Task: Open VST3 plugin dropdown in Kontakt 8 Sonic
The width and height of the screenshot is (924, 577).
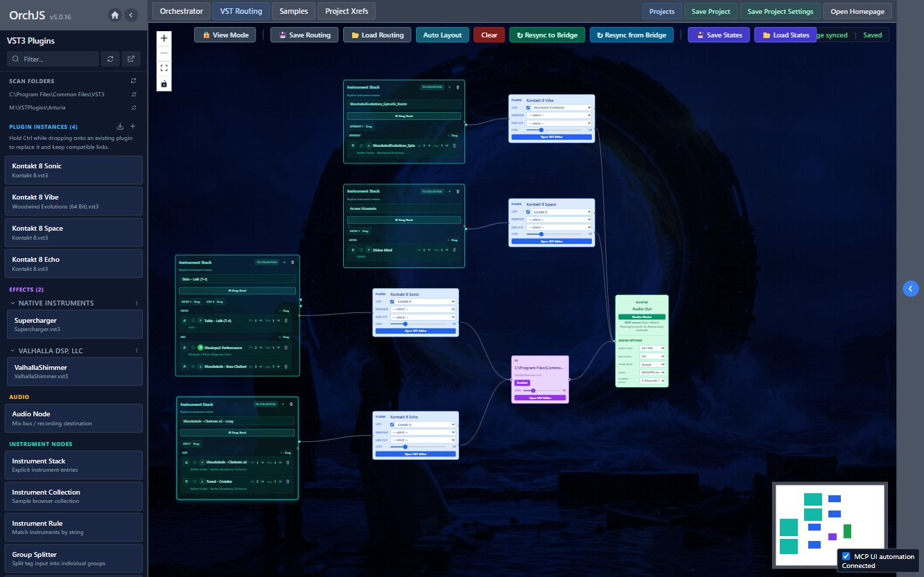Action: pyautogui.click(x=426, y=301)
